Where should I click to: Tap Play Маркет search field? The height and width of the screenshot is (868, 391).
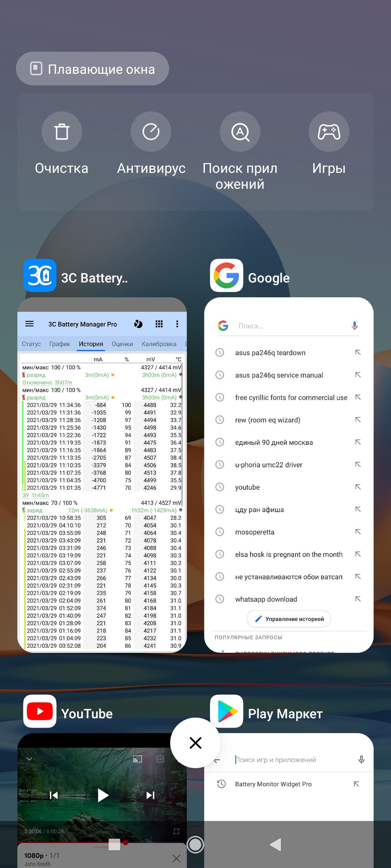[275, 759]
